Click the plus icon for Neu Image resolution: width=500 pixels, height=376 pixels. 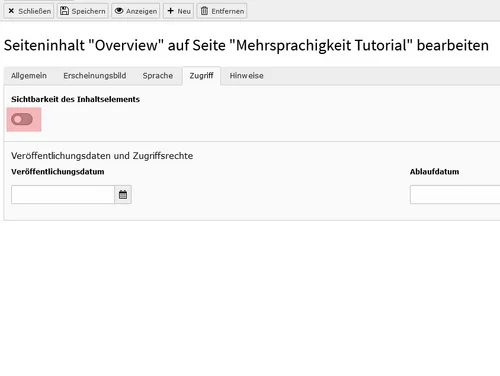point(170,11)
